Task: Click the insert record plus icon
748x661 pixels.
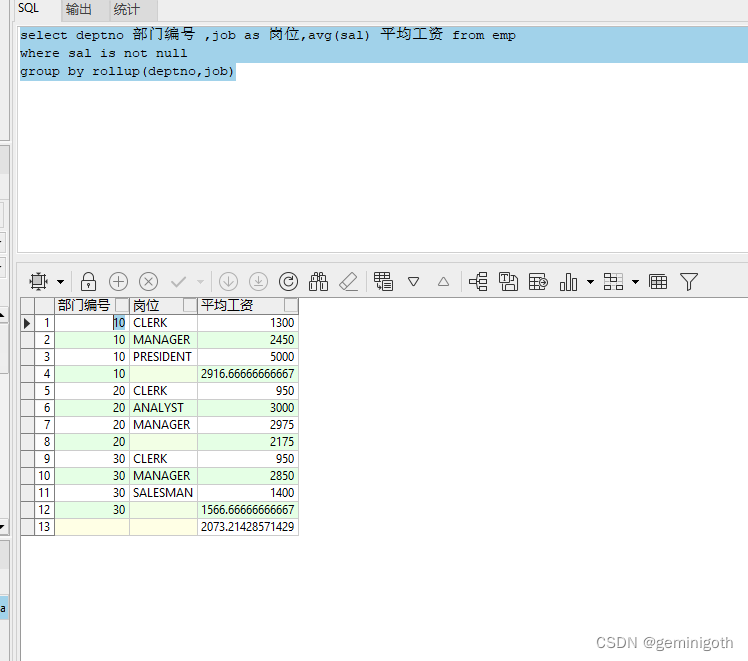Action: pos(118,281)
